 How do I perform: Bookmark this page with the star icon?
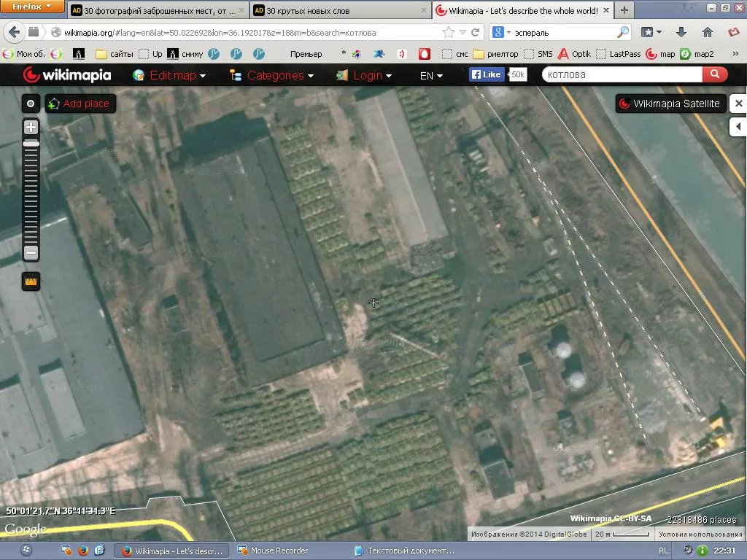pyautogui.click(x=449, y=32)
